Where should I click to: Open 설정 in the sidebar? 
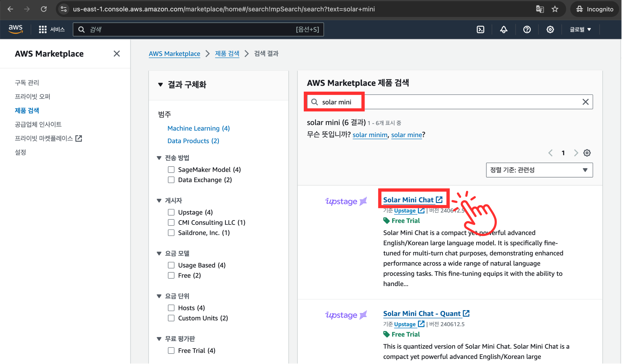20,152
